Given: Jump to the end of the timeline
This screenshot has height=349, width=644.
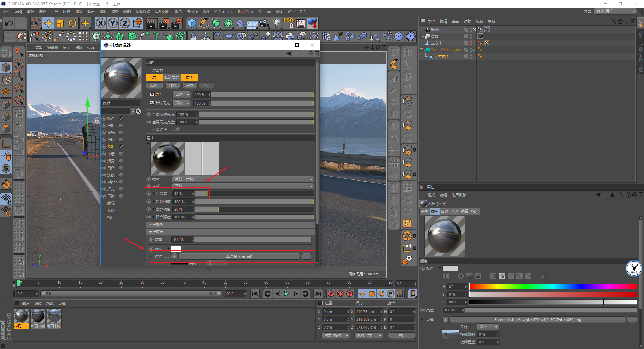Looking at the screenshot, I should [318, 294].
